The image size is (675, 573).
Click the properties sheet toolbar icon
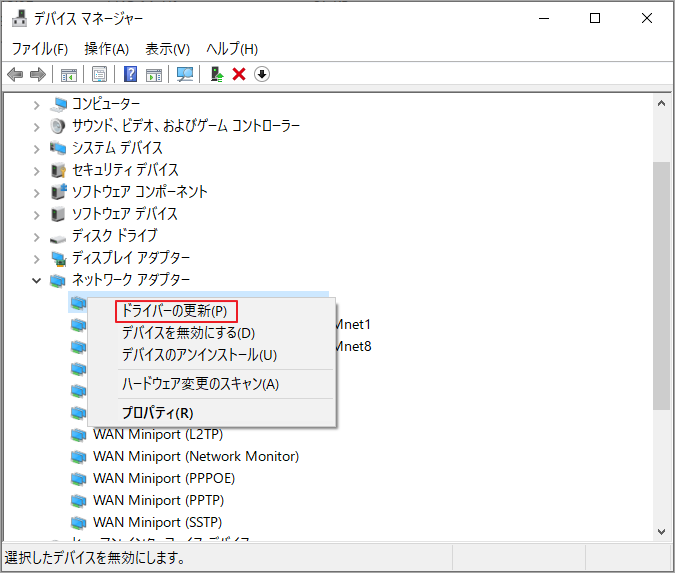[99, 74]
